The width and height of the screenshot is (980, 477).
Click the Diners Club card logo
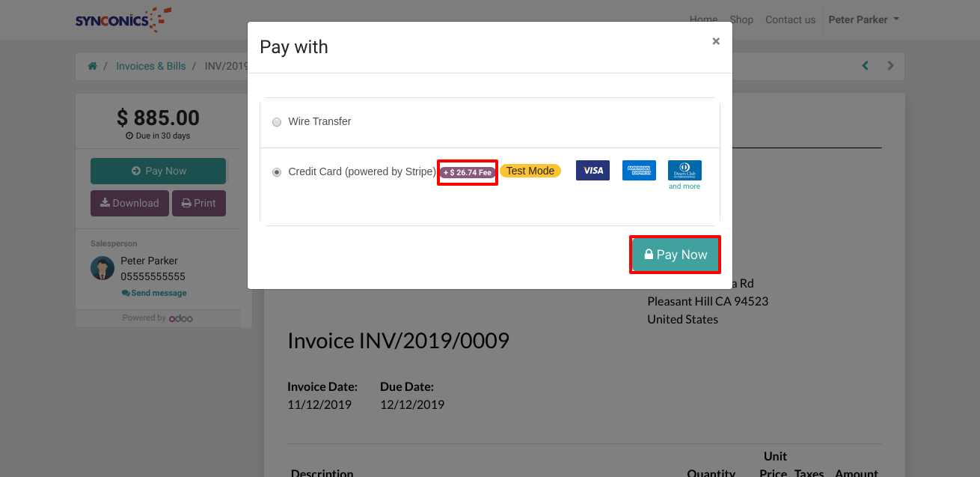point(685,170)
